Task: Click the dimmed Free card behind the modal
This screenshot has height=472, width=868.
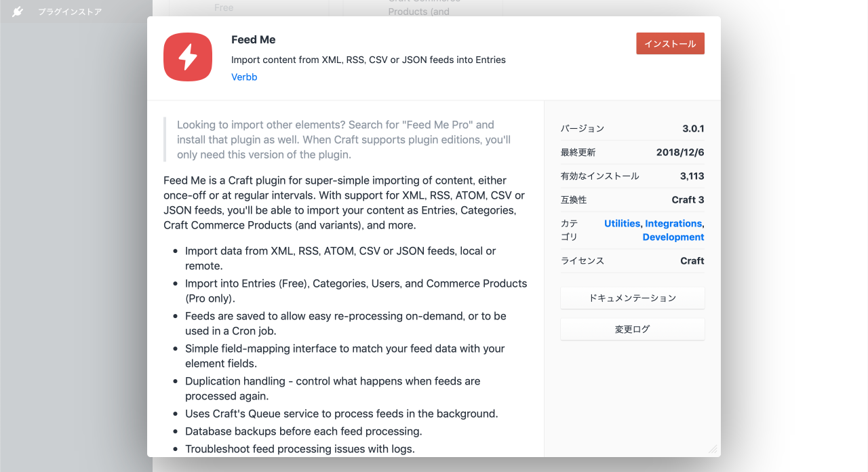Action: coord(224,7)
